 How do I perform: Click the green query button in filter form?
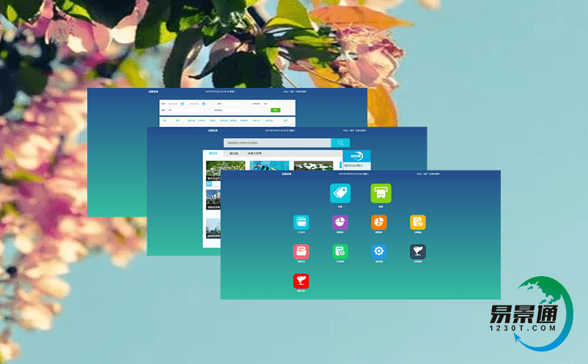coord(275,110)
